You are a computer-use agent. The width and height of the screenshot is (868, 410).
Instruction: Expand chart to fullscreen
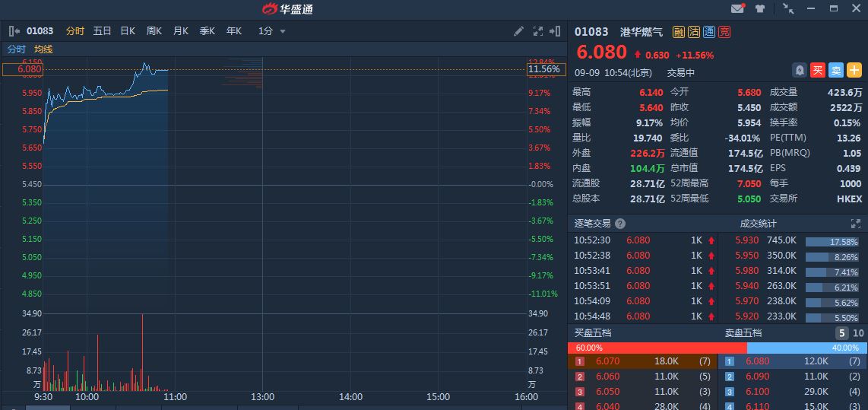pyautogui.click(x=537, y=31)
